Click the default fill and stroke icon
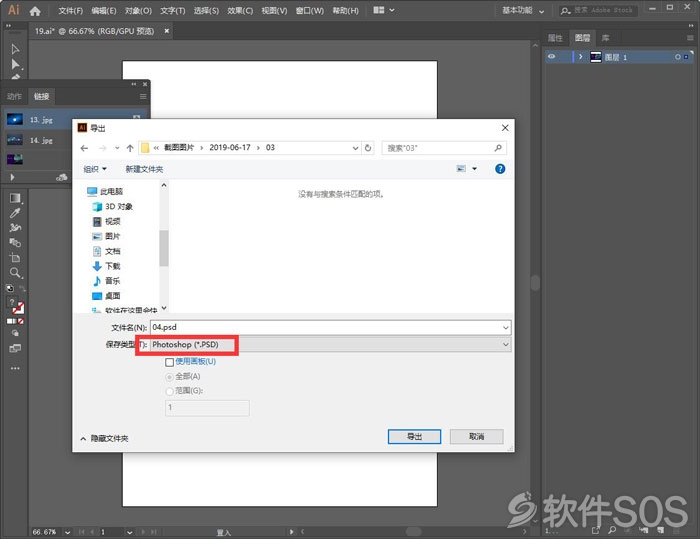Screen dimensions: 700x539 pos(10,288)
